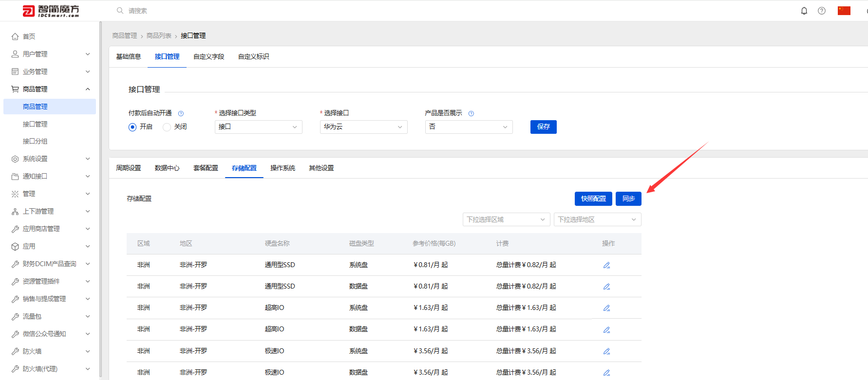This screenshot has width=868, height=380.
Task: Edit the 超高IO 数据盘 row
Action: point(606,330)
